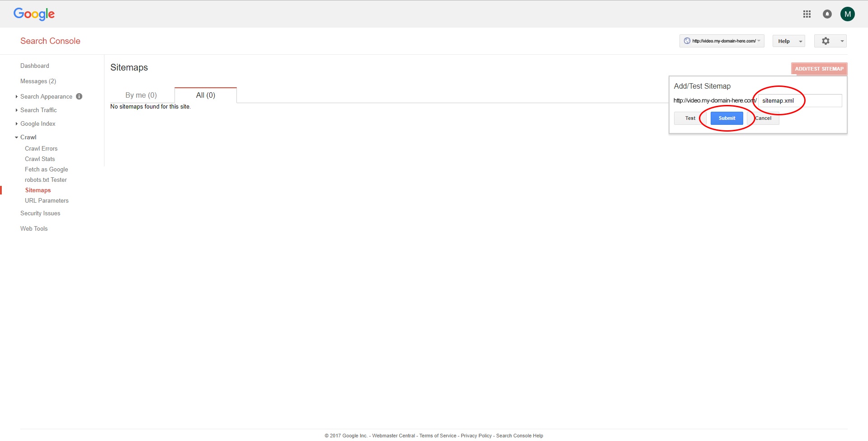The height and width of the screenshot is (441, 868).
Task: Open Dashboard in the sidebar
Action: tap(35, 66)
